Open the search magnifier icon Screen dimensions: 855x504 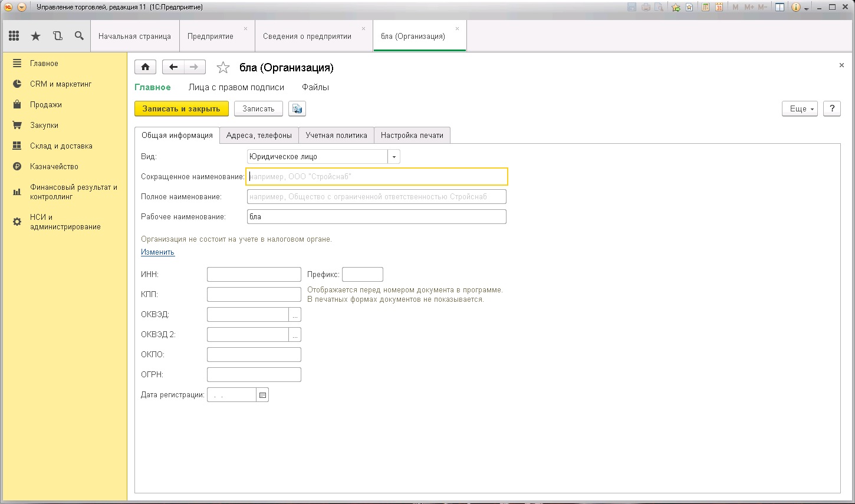(79, 36)
